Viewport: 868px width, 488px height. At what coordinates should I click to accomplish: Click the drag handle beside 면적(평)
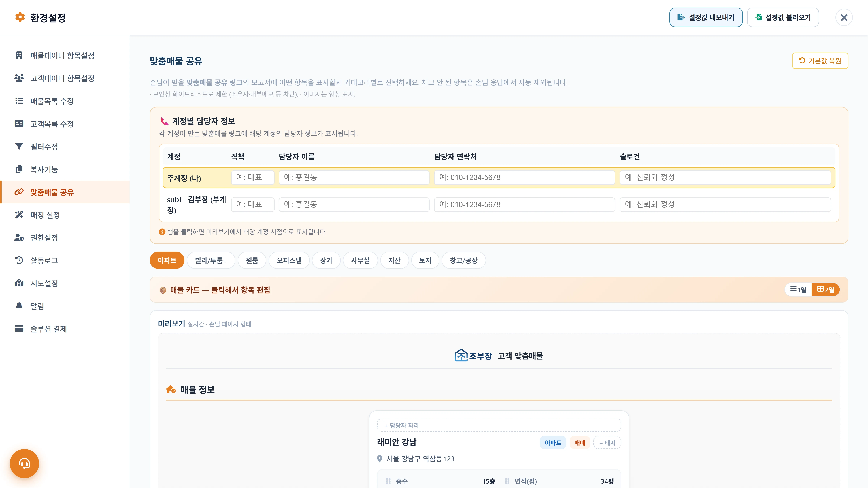(x=507, y=481)
